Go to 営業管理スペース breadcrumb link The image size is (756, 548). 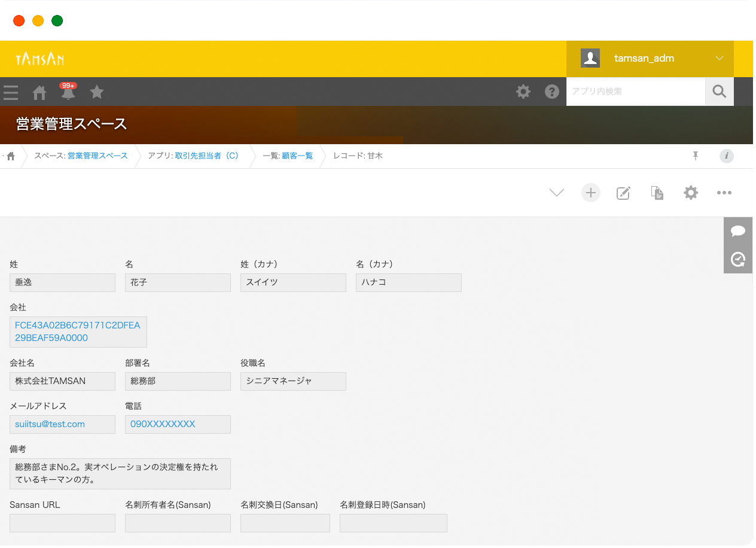(97, 156)
